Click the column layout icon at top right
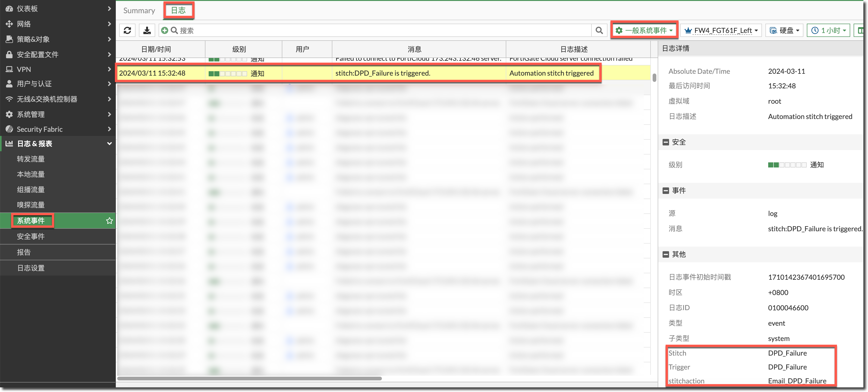Screen dimensions: 868x392 (860, 30)
